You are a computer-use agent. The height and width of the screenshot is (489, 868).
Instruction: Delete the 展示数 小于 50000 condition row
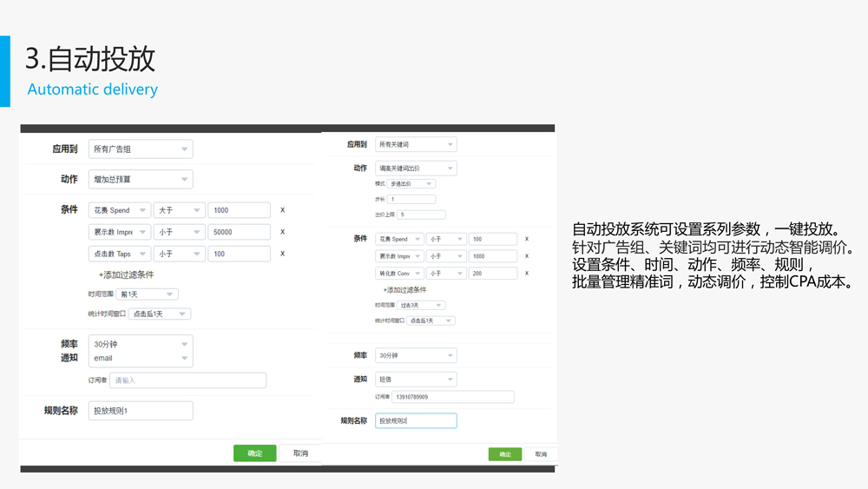(282, 232)
